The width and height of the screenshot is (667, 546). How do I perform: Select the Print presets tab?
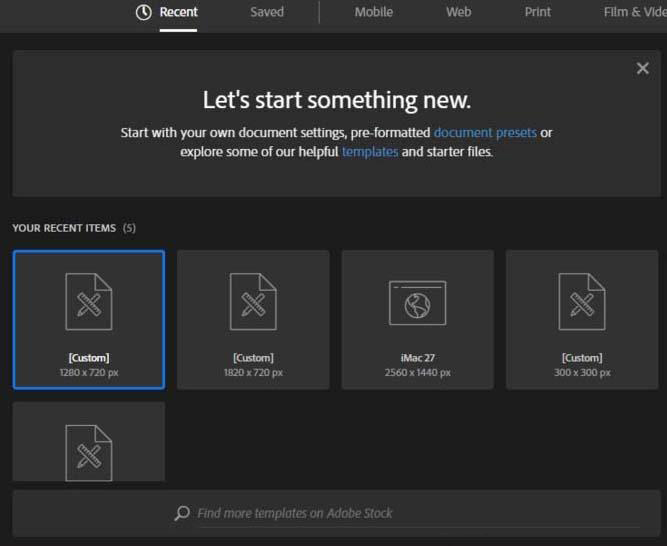click(537, 12)
